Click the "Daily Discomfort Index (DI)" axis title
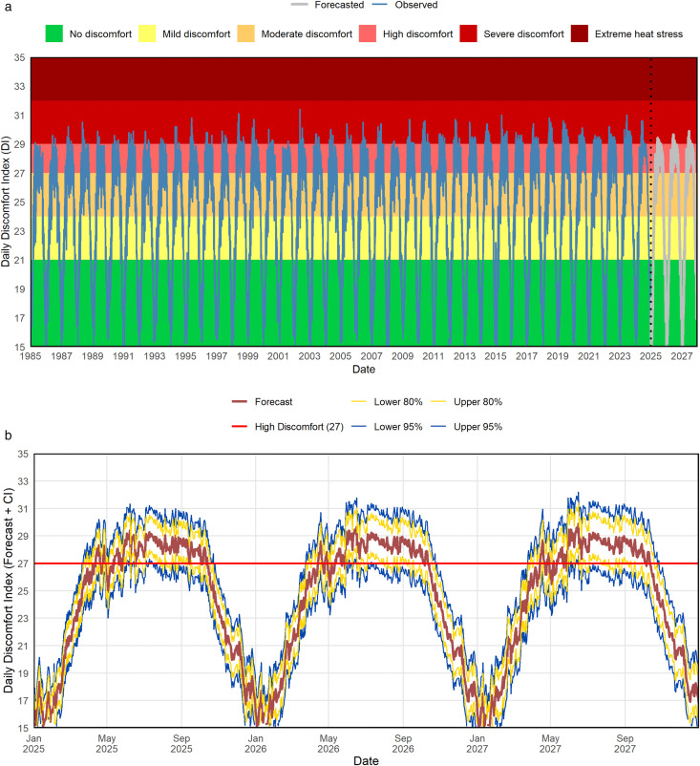The width and height of the screenshot is (700, 766). [6, 202]
